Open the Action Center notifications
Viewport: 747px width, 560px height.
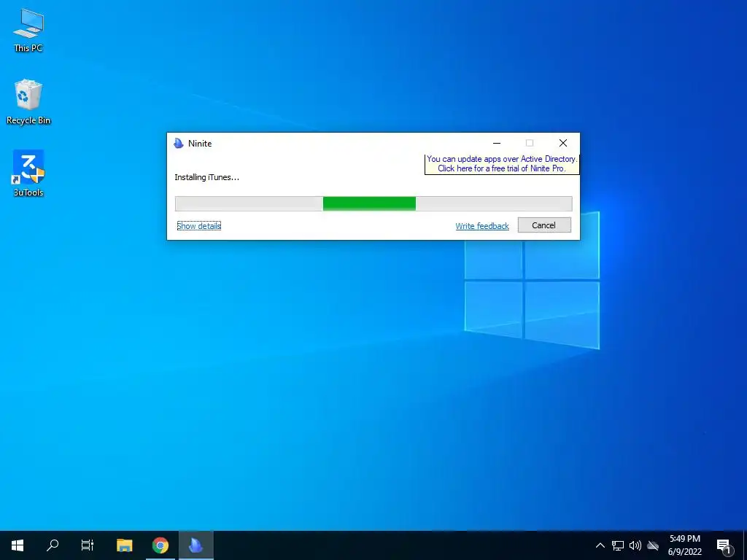724,545
